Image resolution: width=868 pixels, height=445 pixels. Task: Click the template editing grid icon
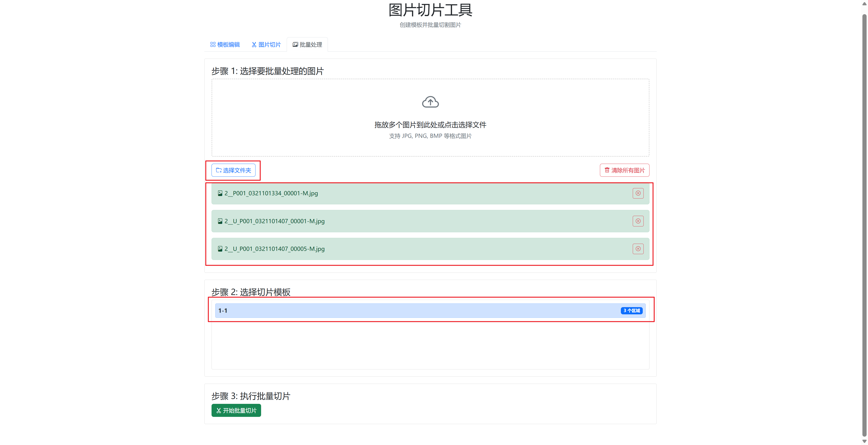click(x=213, y=44)
